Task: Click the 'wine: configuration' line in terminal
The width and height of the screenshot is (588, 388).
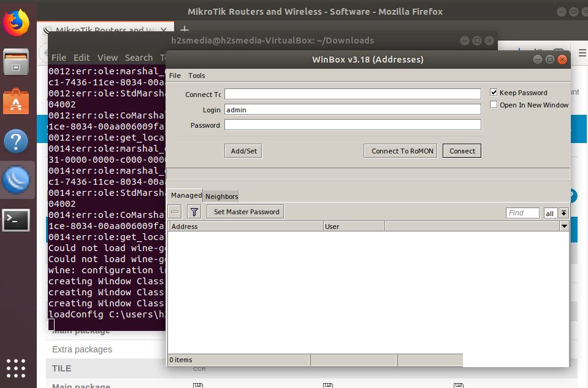Action: (107, 270)
